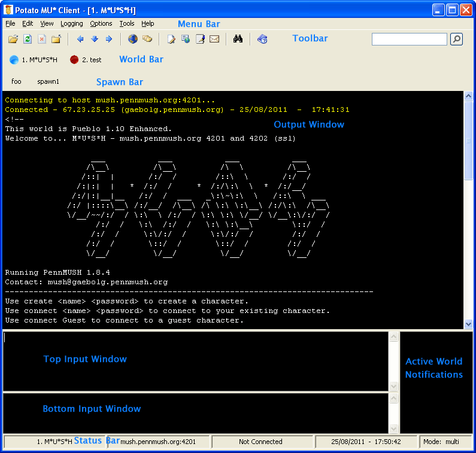The width and height of the screenshot is (476, 453).
Task: Click the 'Connecting to host' yellow line
Action: pos(110,100)
